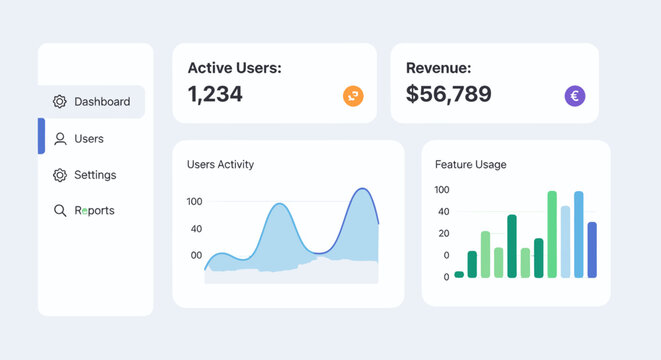The image size is (661, 360).
Task: Click the gear icon beside Dashboard
Action: click(x=59, y=102)
